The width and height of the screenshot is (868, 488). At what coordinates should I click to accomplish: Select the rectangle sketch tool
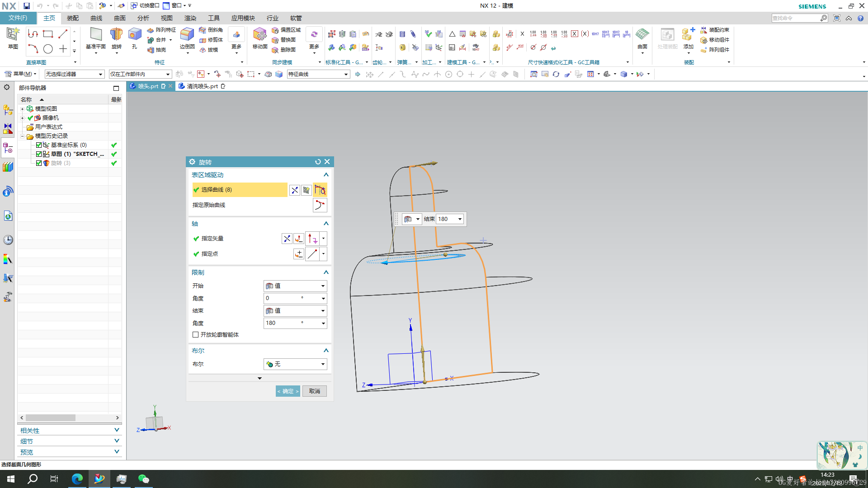pos(48,34)
